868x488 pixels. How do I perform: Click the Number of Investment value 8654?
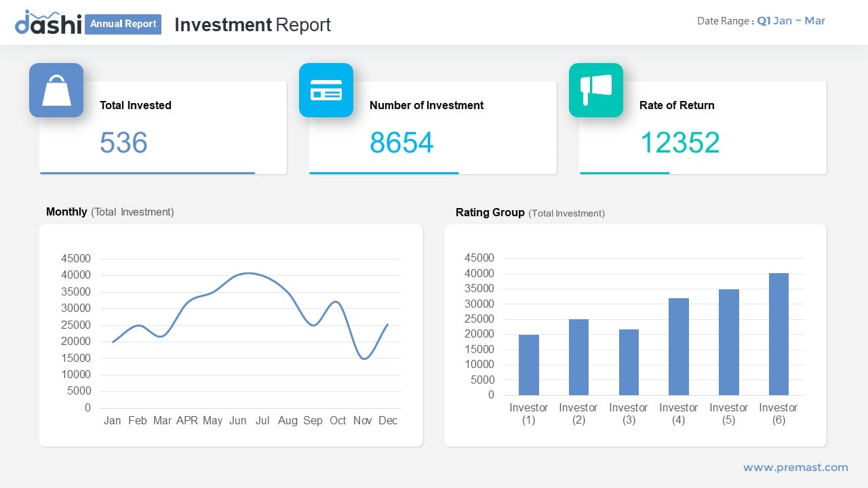tap(401, 142)
